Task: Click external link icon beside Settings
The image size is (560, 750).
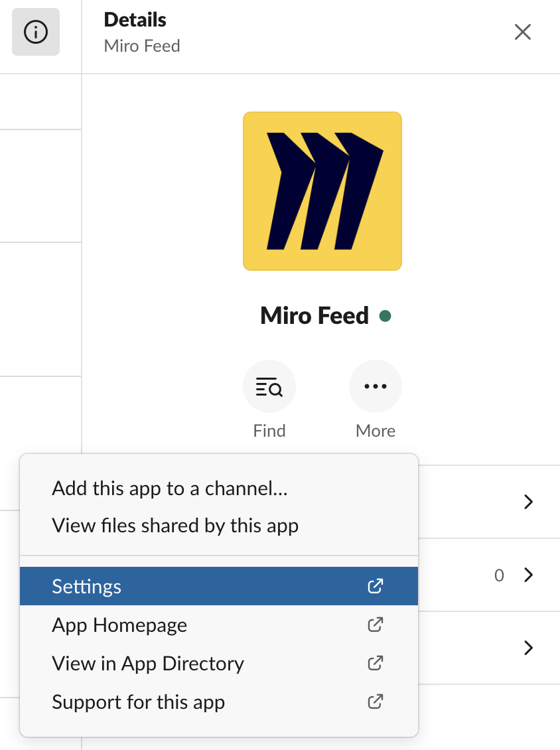Action: pyautogui.click(x=376, y=586)
